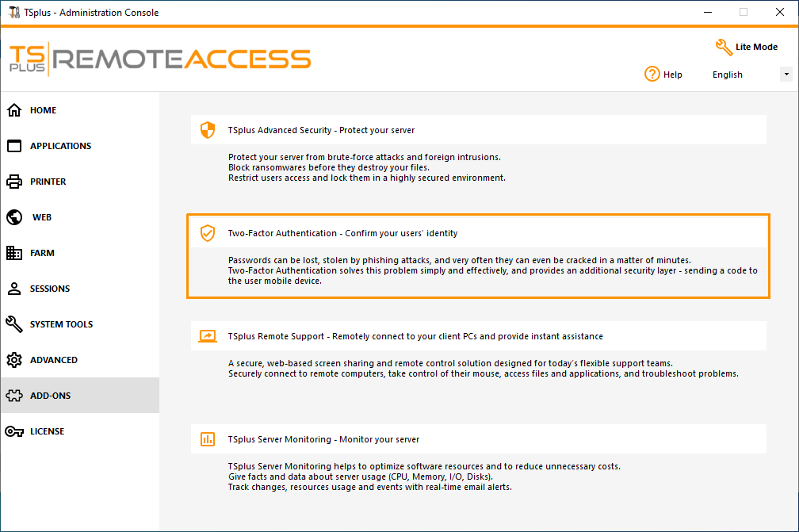
Task: Click the License key icon
Action: click(13, 431)
